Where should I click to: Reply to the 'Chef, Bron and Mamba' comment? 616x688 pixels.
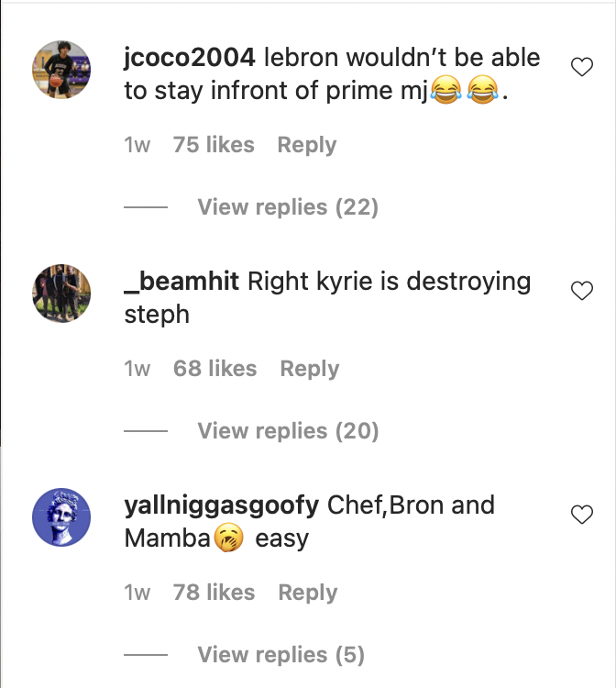(308, 593)
